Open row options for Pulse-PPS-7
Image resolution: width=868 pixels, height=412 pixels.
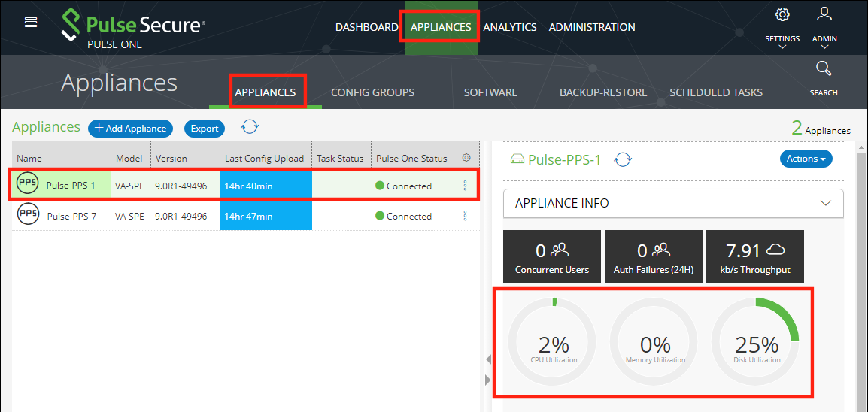[x=465, y=216]
